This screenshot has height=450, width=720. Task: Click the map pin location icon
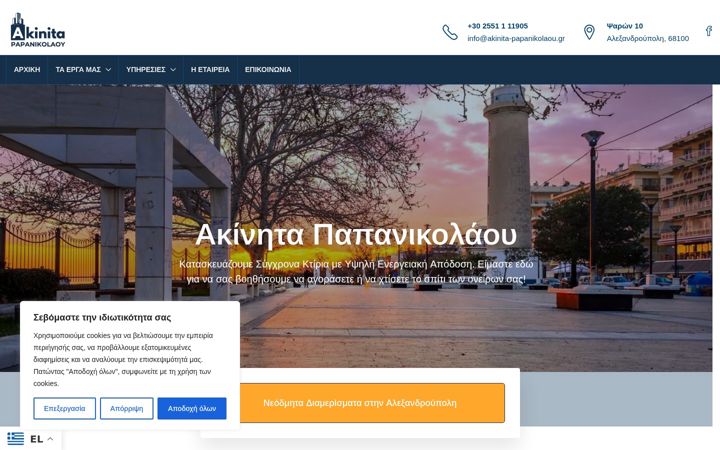[589, 32]
